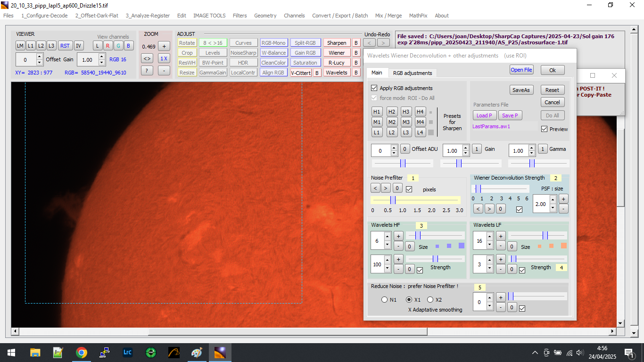This screenshot has width=644, height=362.
Task: Show the G channel in View channels
Action: (118, 46)
